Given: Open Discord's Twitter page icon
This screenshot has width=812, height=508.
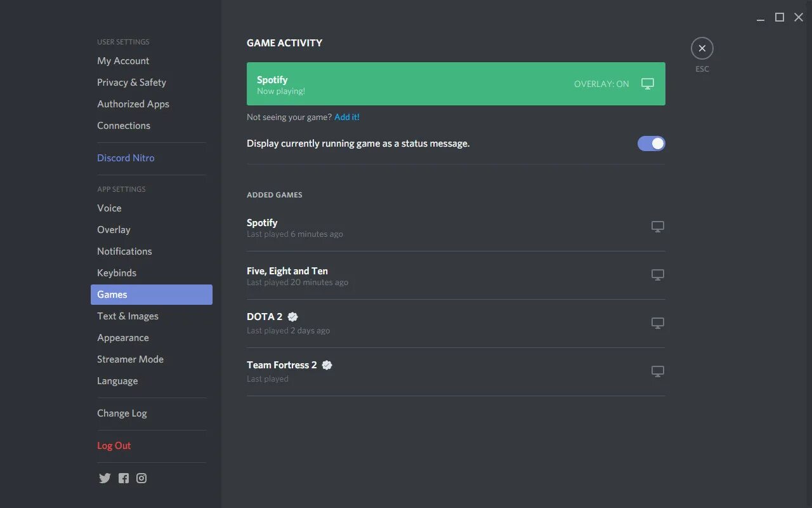Looking at the screenshot, I should click(x=105, y=478).
